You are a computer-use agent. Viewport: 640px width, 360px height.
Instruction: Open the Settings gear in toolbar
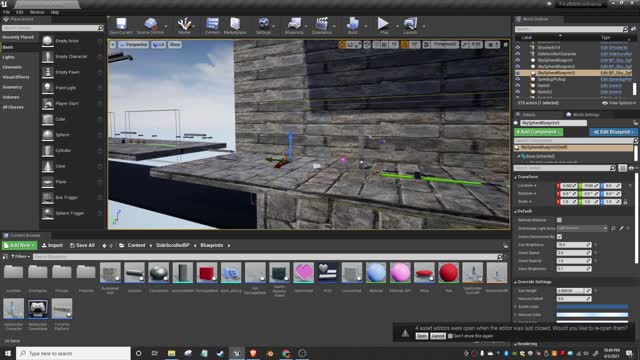pos(264,26)
